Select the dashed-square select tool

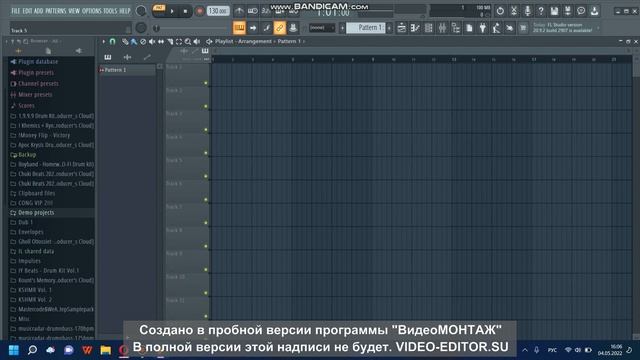point(179,41)
